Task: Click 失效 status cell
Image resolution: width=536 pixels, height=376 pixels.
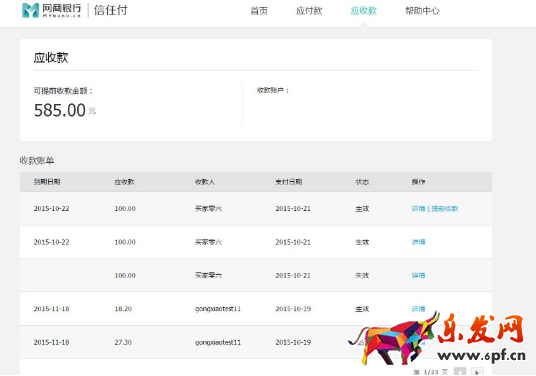Action: 362,275
